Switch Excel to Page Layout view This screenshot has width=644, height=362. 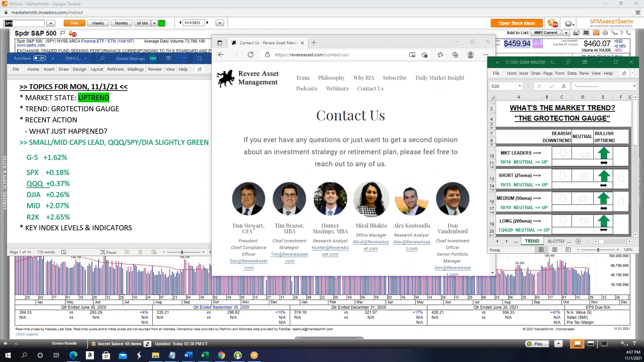(x=554, y=250)
